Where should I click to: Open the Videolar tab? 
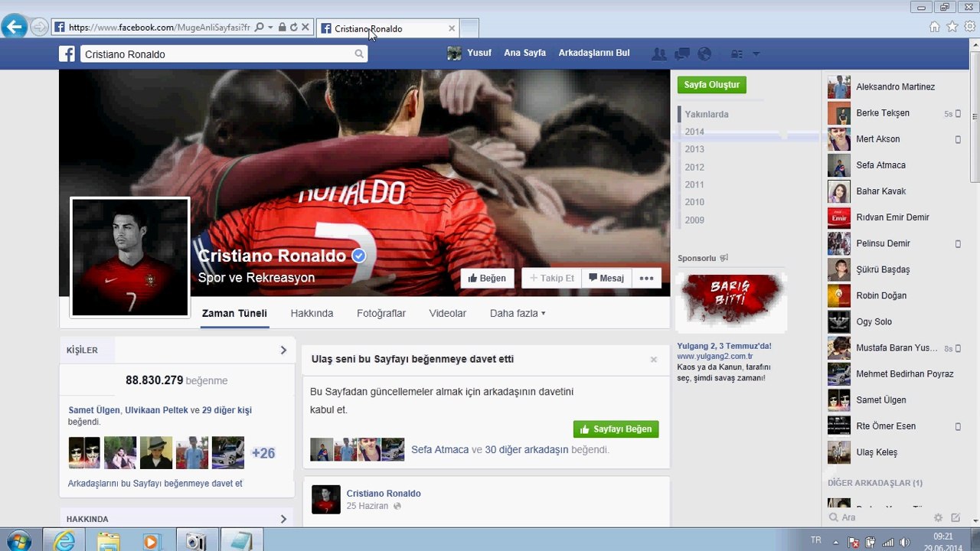tap(448, 313)
